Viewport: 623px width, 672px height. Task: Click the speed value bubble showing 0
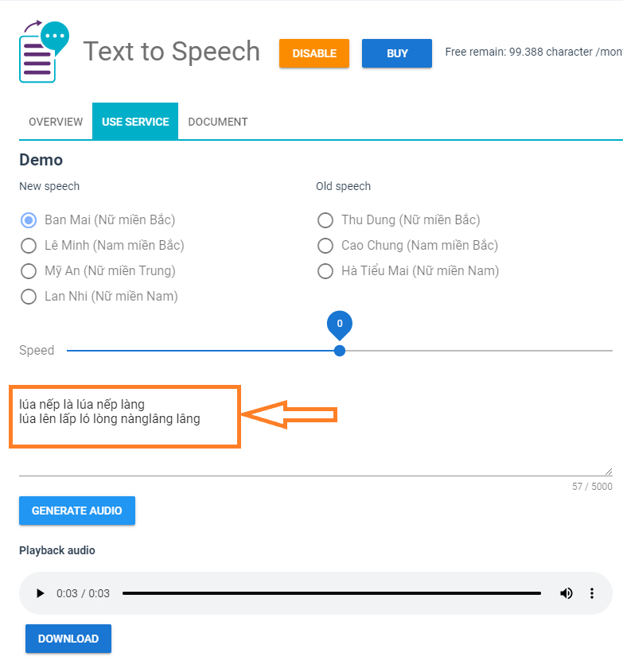(340, 324)
